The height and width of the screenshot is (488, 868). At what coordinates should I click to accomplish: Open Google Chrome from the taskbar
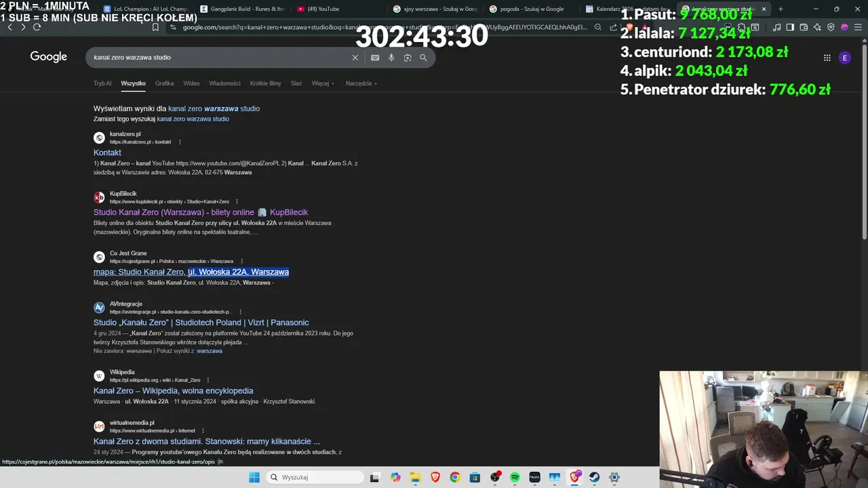455,477
